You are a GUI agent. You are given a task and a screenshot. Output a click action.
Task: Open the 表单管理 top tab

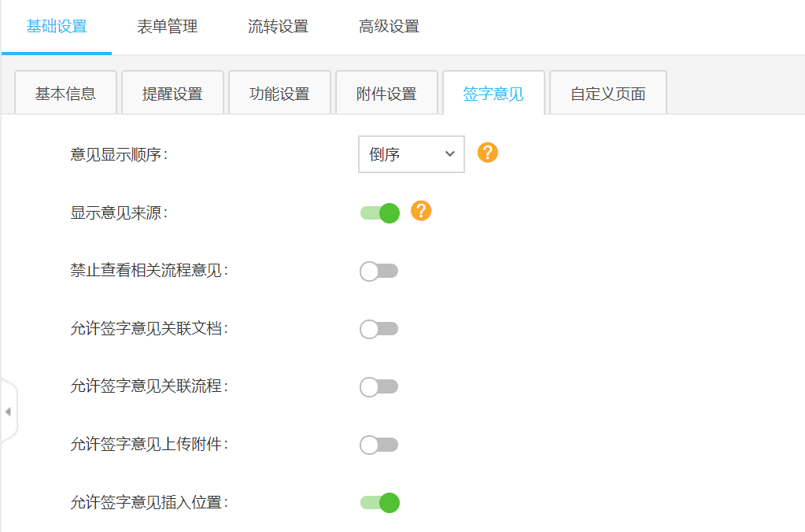tap(168, 27)
